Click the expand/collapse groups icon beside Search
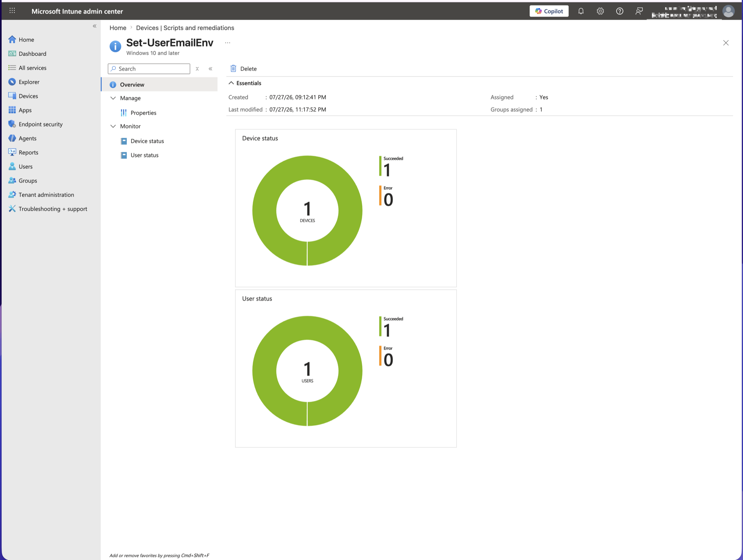Image resolution: width=743 pixels, height=560 pixels. click(197, 69)
